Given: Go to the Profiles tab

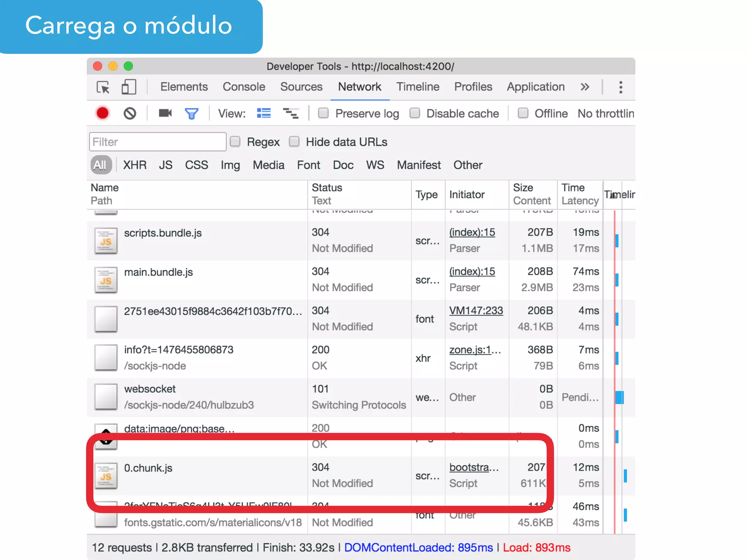Looking at the screenshot, I should (x=473, y=87).
